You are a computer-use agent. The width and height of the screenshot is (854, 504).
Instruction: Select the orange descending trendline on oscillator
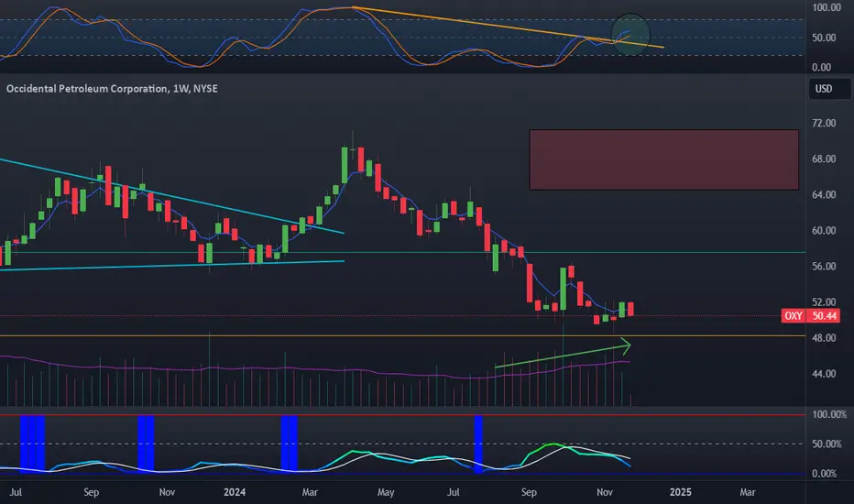coord(508,27)
